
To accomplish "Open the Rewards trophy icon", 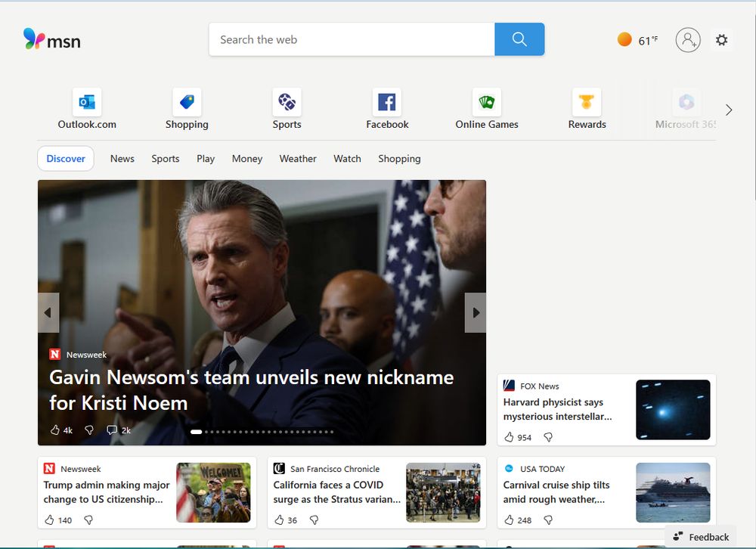I will tap(587, 102).
